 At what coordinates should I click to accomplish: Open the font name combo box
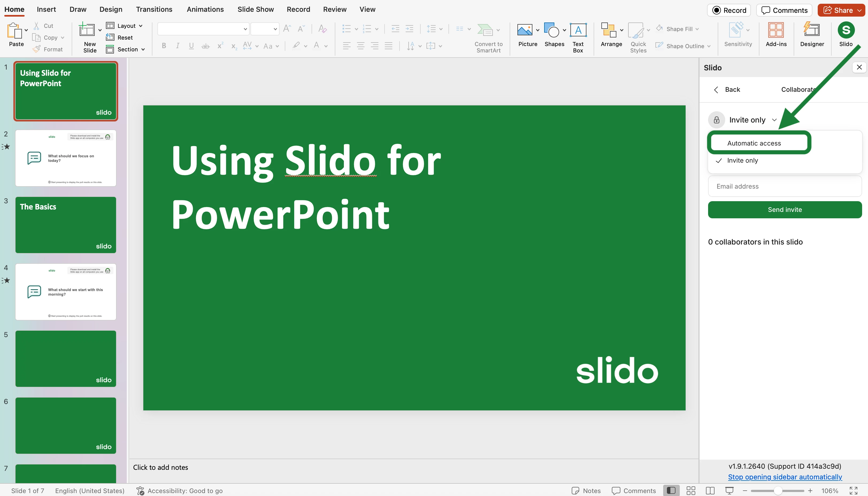coord(203,29)
